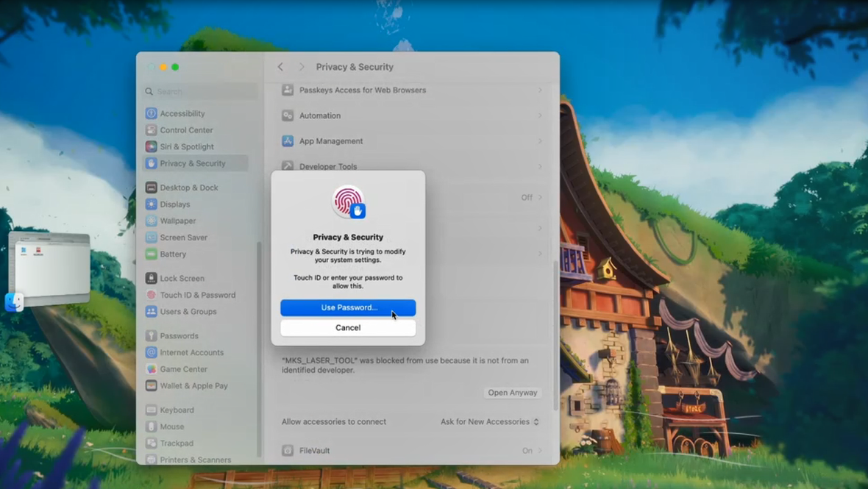Open the Displays sun icon

(x=151, y=204)
